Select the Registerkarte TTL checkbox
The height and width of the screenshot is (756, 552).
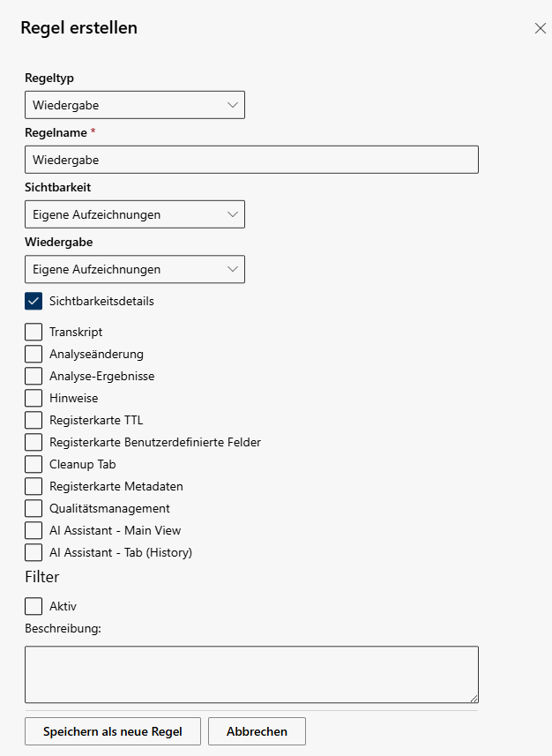34,420
